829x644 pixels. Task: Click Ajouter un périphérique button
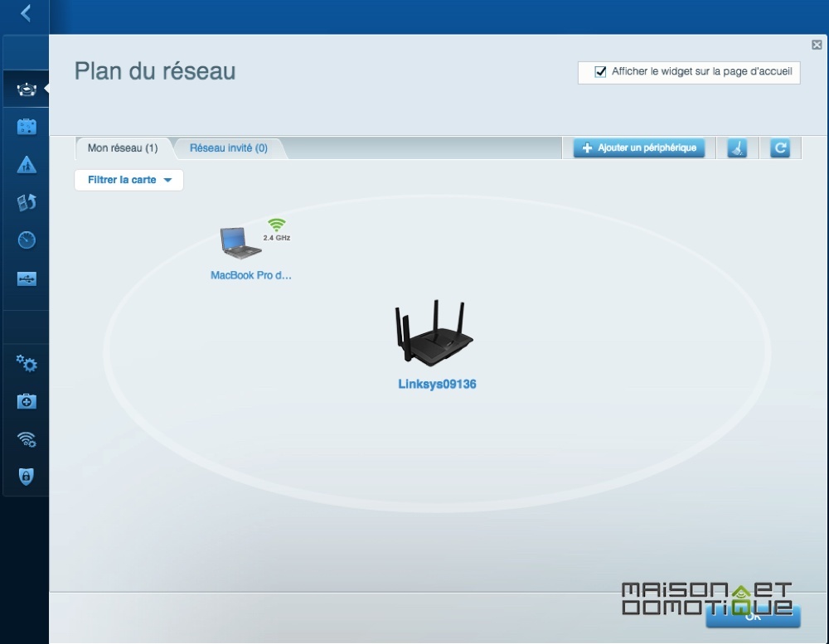639,148
